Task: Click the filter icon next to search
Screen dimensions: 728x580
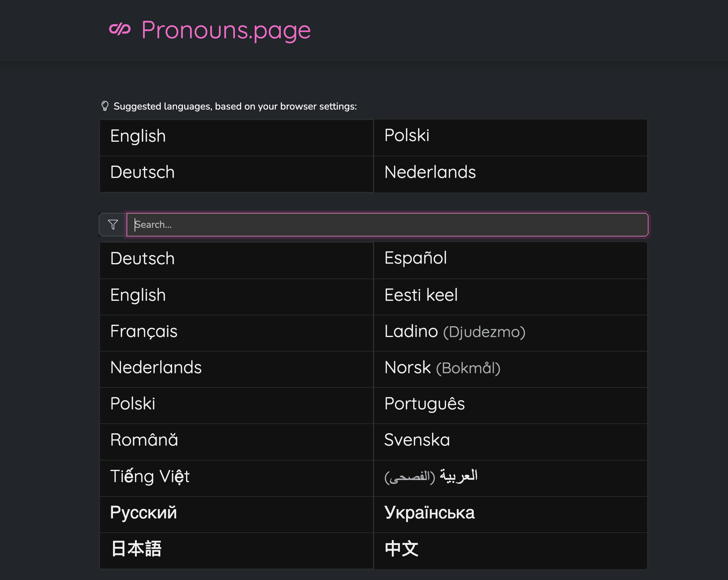Action: [112, 224]
